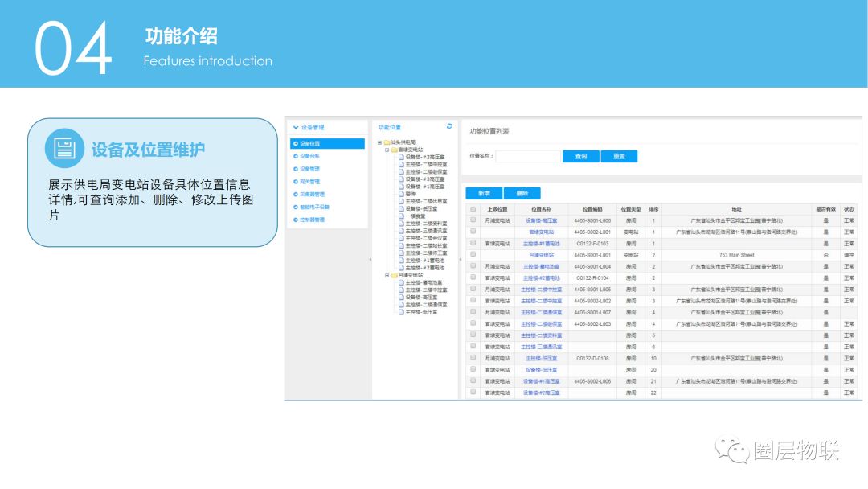Click the 重置 reset button

pyautogui.click(x=619, y=157)
